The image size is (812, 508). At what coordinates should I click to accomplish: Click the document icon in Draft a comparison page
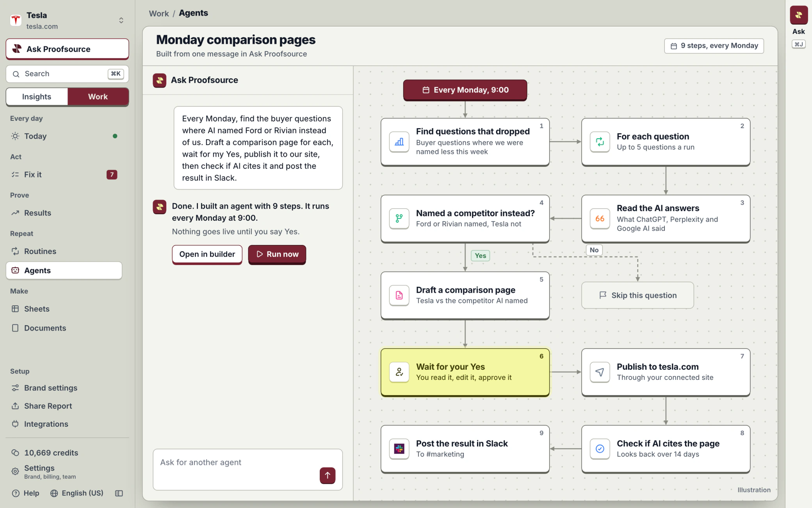click(399, 295)
